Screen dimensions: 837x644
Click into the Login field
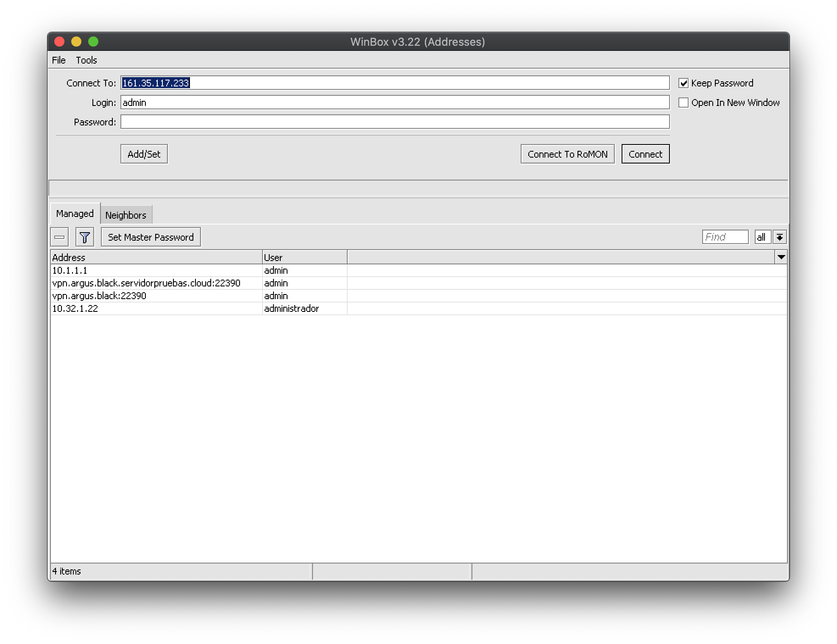click(395, 103)
